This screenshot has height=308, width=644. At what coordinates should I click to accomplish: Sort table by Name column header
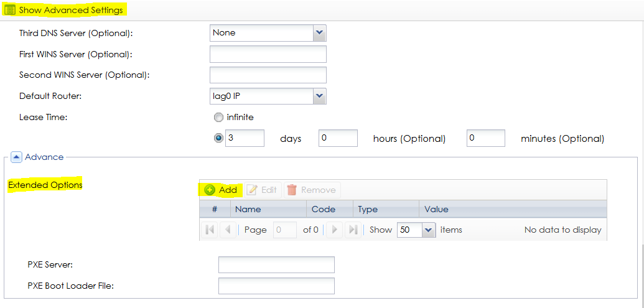pyautogui.click(x=248, y=210)
